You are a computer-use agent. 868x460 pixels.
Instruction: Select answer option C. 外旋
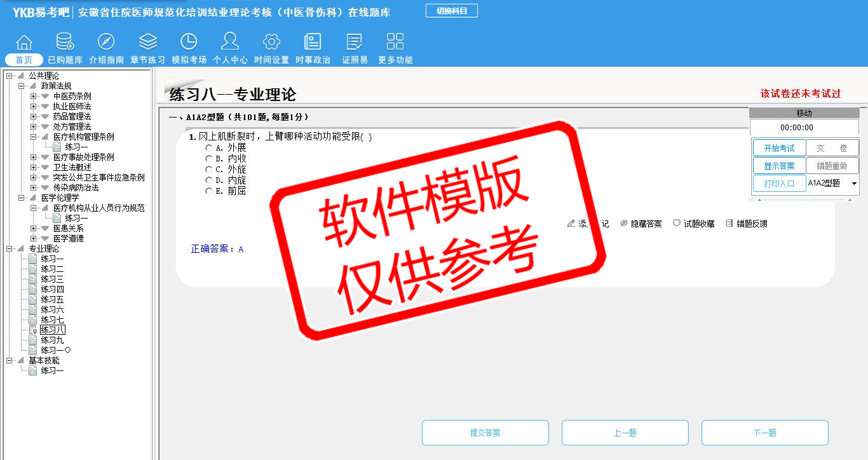coord(208,170)
